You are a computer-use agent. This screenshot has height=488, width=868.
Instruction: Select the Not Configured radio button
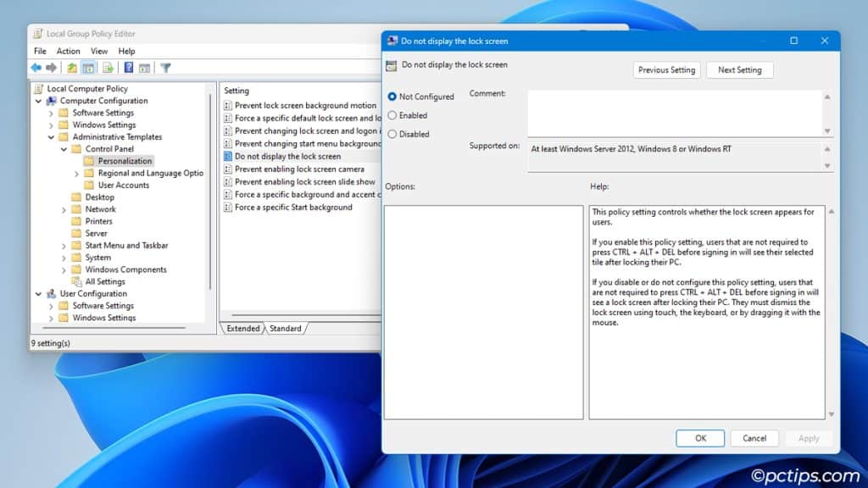click(x=392, y=97)
